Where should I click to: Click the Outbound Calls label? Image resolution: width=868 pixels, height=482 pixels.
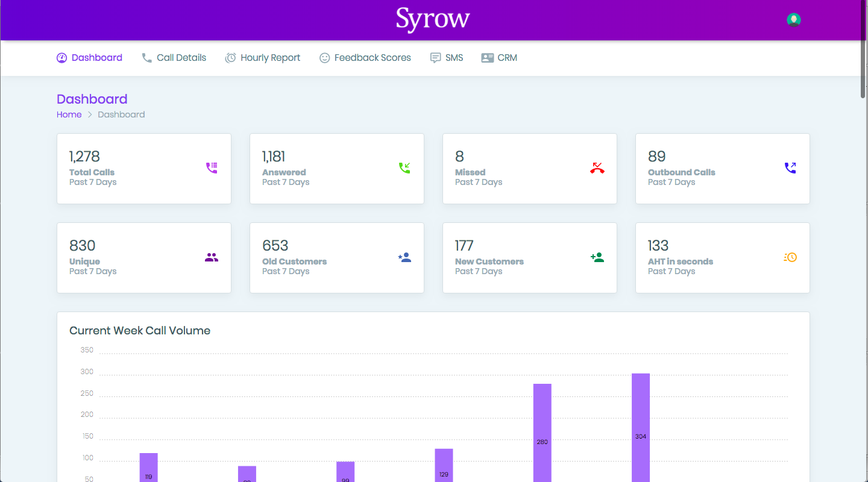pos(682,172)
